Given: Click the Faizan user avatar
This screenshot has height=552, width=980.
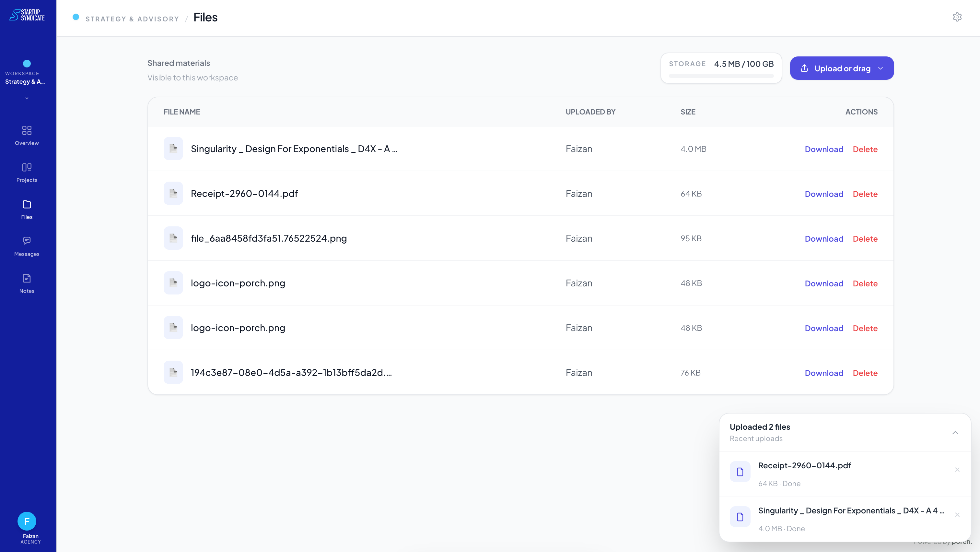Looking at the screenshot, I should (x=27, y=521).
